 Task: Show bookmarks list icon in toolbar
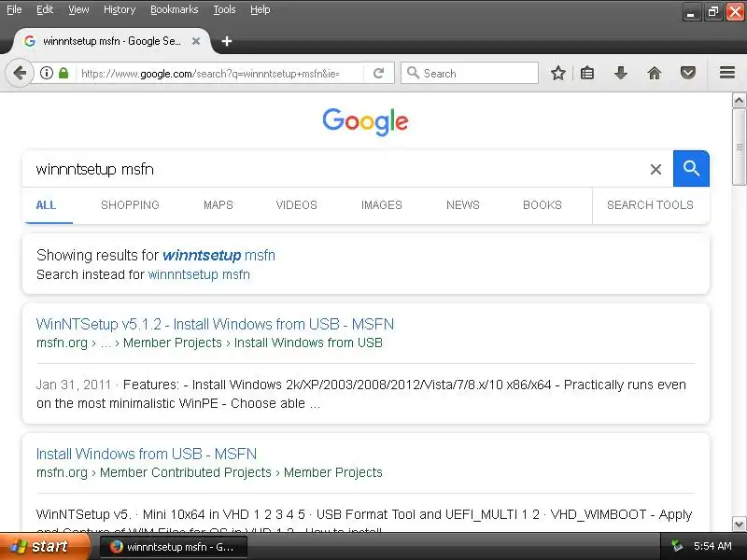pos(587,74)
